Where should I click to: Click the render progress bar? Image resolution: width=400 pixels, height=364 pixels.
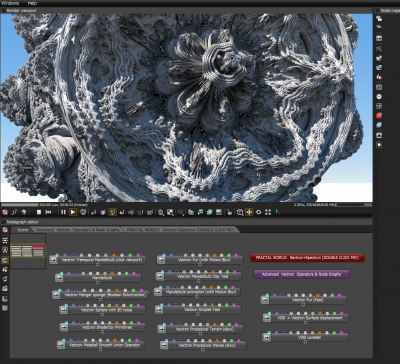pos(20,205)
